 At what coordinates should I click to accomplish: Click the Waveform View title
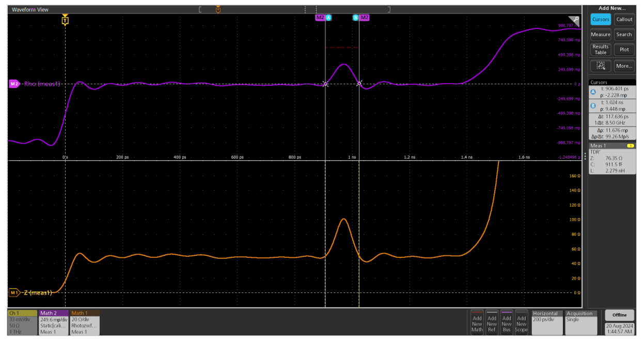pyautogui.click(x=30, y=10)
